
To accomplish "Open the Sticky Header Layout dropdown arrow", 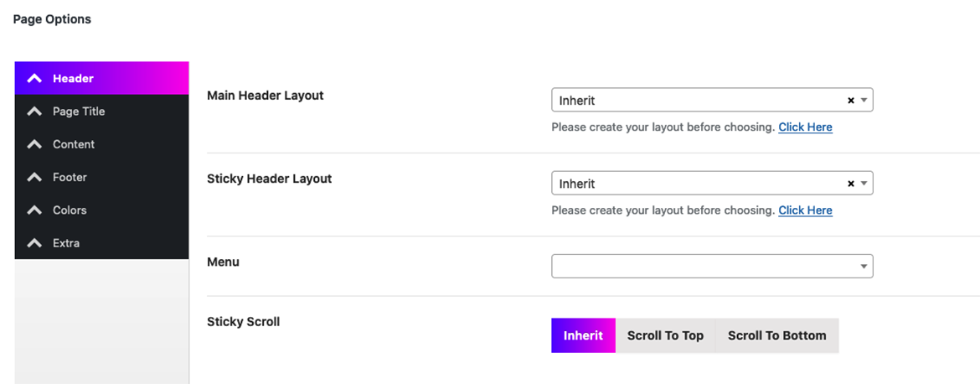I will (x=864, y=184).
